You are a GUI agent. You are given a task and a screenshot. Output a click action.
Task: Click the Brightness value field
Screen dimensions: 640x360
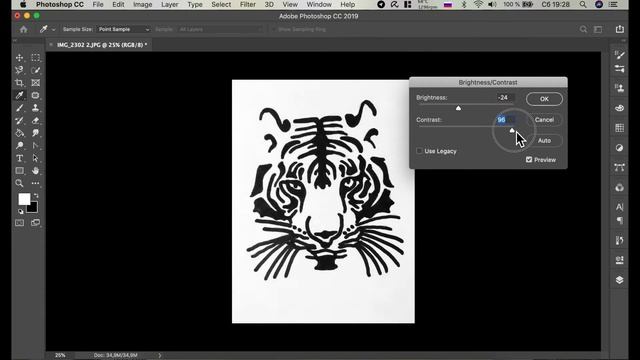tap(505, 98)
